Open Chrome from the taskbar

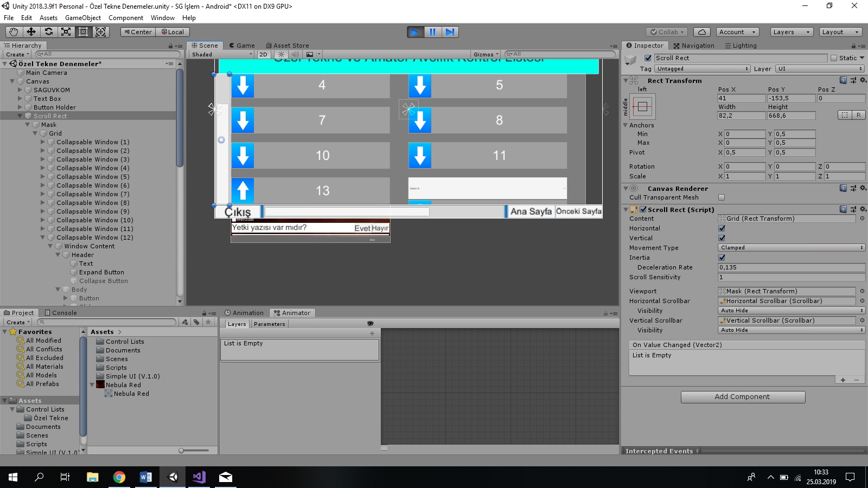pyautogui.click(x=119, y=477)
